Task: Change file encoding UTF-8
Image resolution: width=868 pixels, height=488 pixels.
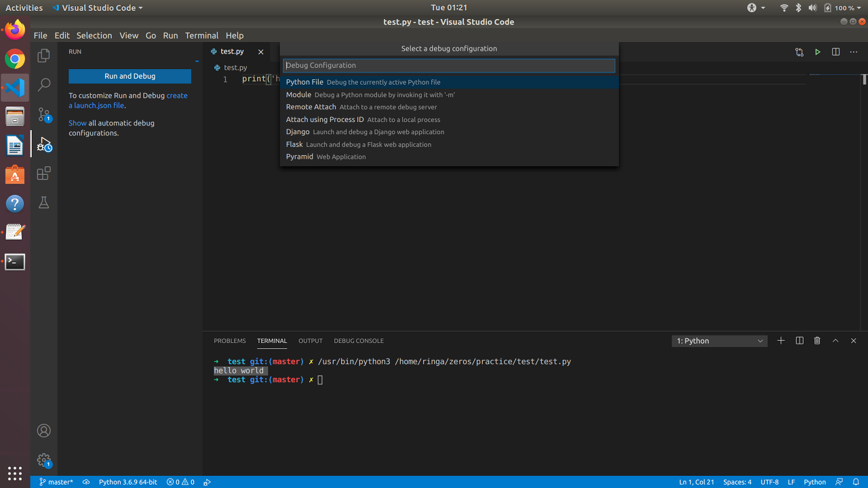Action: (x=770, y=482)
